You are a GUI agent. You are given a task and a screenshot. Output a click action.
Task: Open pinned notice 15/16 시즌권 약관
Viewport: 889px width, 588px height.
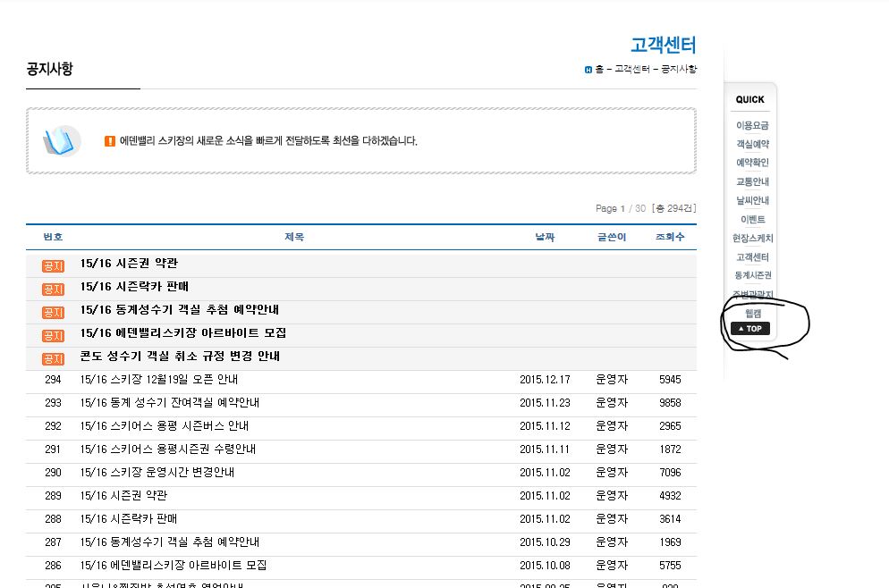tap(129, 264)
